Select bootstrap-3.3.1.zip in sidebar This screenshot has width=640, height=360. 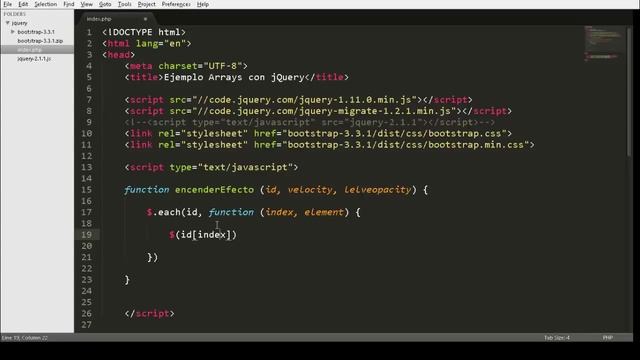(x=40, y=41)
